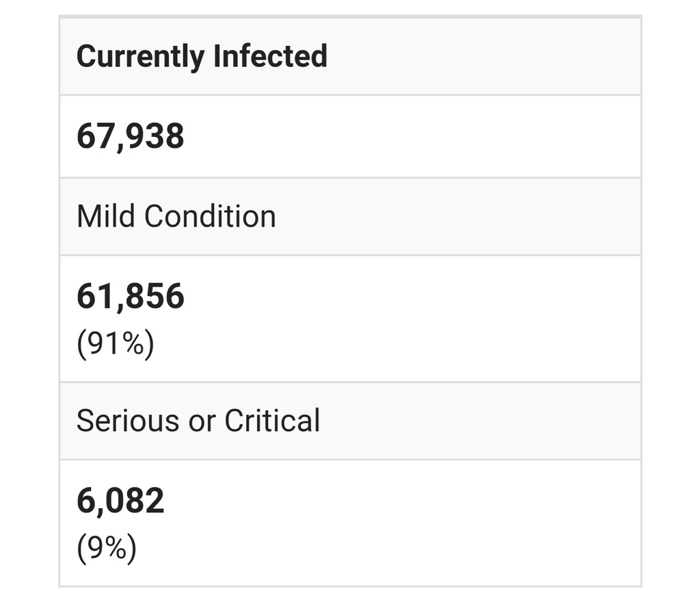
Task: Select the 61,856 mild cases number
Action: (x=130, y=297)
